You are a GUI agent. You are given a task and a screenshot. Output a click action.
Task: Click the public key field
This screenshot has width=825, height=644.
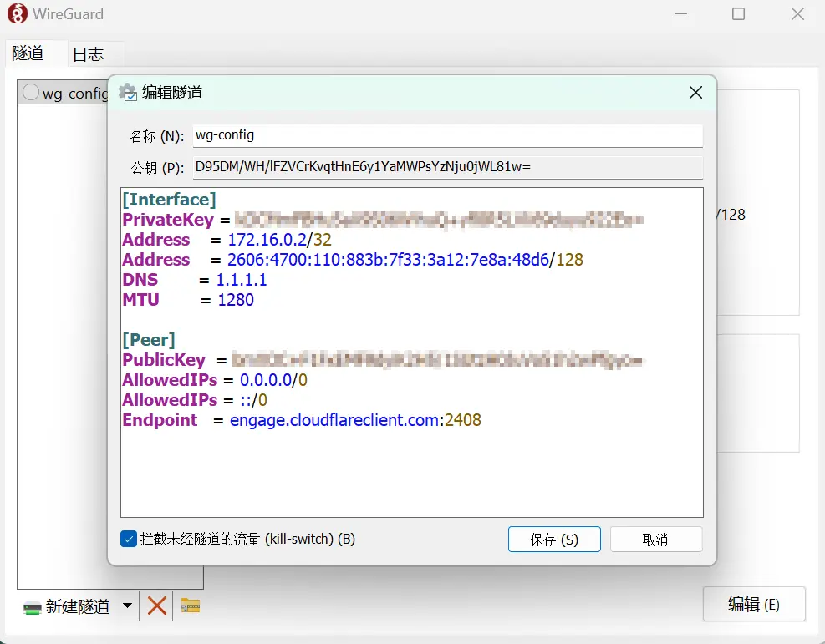(448, 167)
